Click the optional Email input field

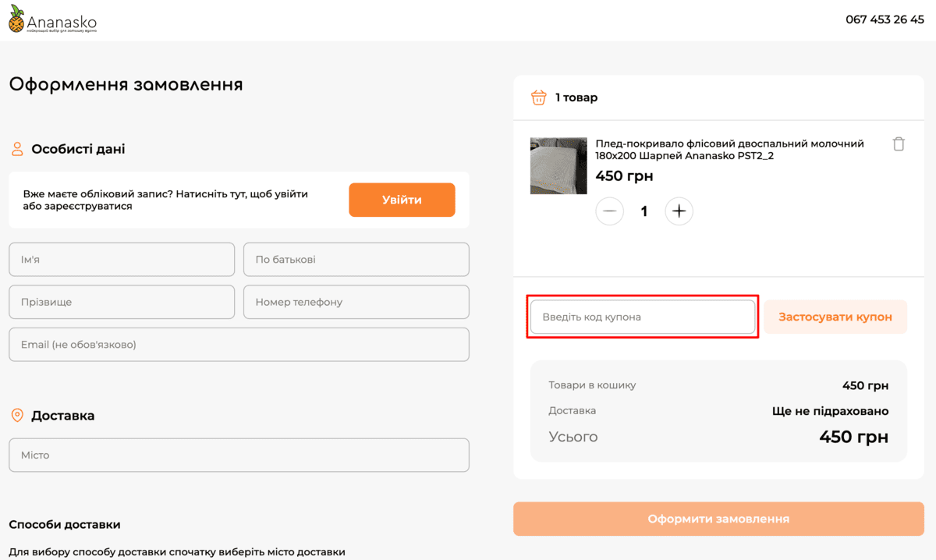coord(239,345)
